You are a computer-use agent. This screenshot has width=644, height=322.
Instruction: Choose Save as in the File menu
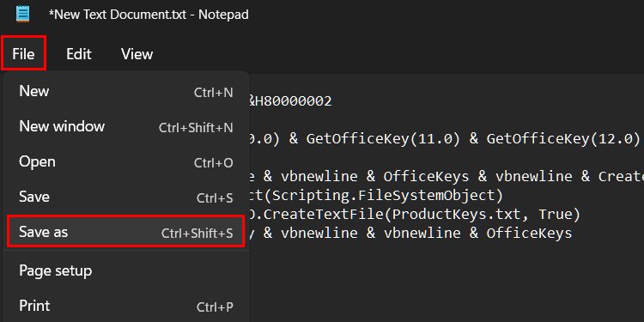pos(125,233)
